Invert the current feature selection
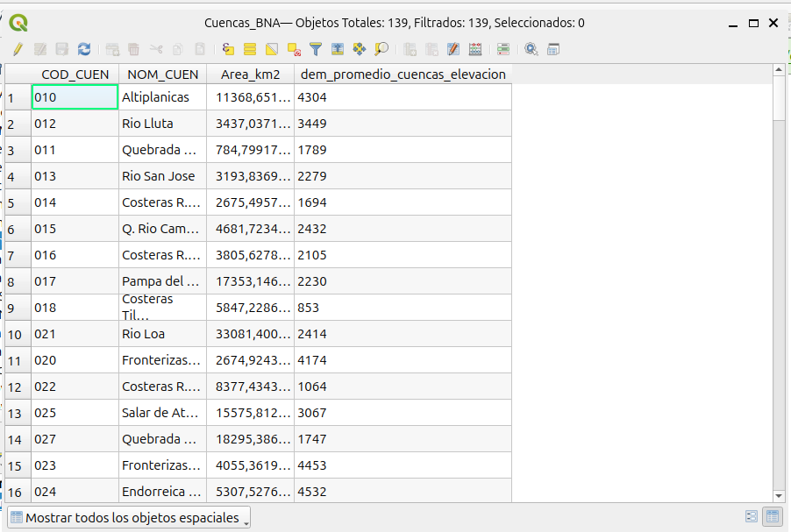This screenshot has width=791, height=532. coord(272,50)
